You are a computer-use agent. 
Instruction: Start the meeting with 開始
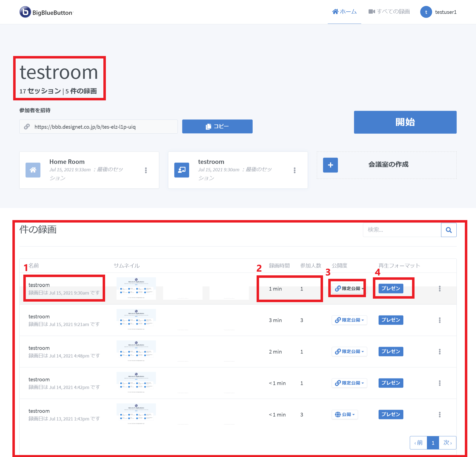(405, 122)
